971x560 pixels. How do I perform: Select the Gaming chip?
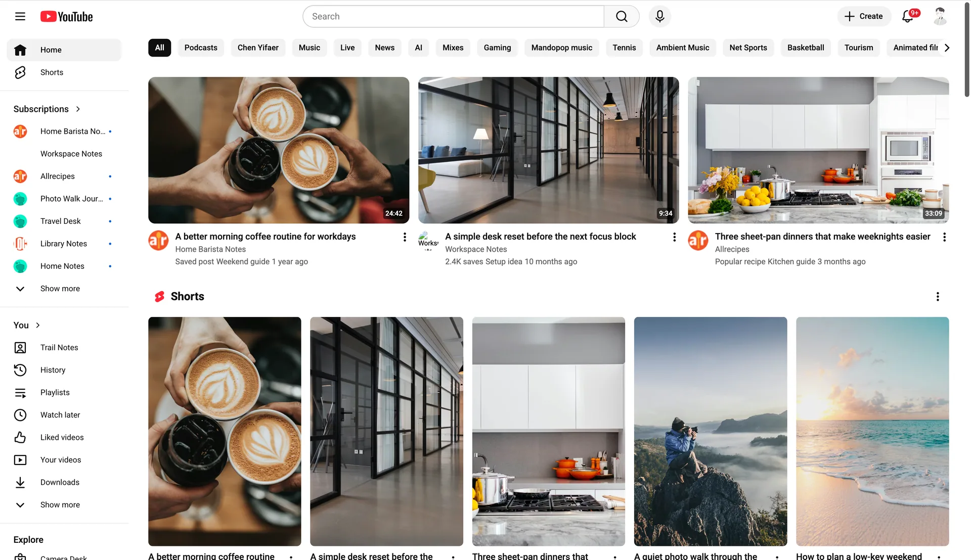(497, 48)
